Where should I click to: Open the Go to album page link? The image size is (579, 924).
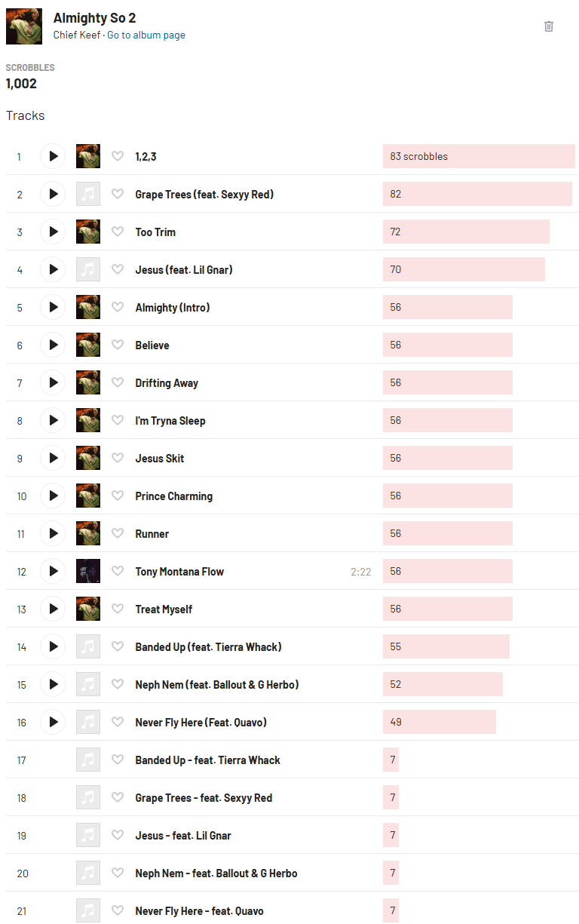[146, 35]
